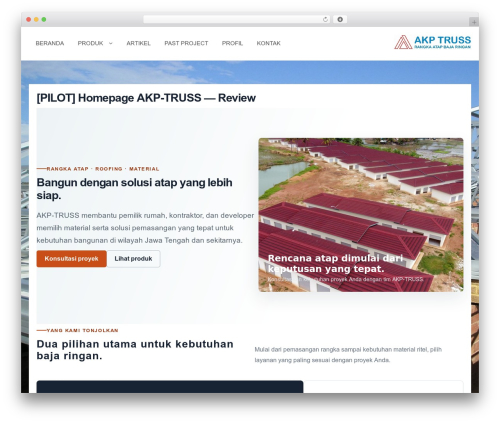This screenshot has height=423, width=500.
Task: Click the page title PILOT Homepage AKP-TRUSS
Action: coord(146,98)
